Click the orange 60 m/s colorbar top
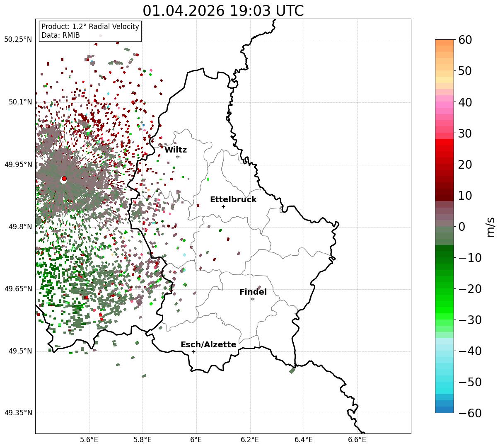The width and height of the screenshot is (500, 448). (444, 43)
